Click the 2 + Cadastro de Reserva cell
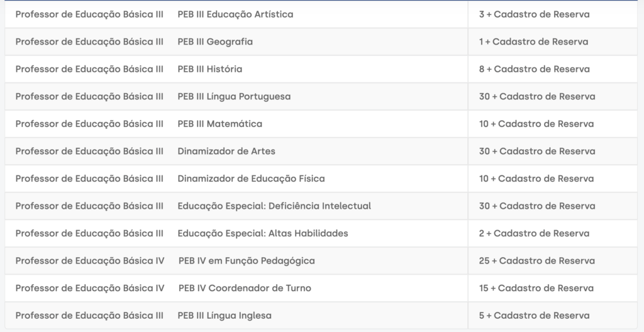Viewport: 644px width, 332px height. [534, 233]
